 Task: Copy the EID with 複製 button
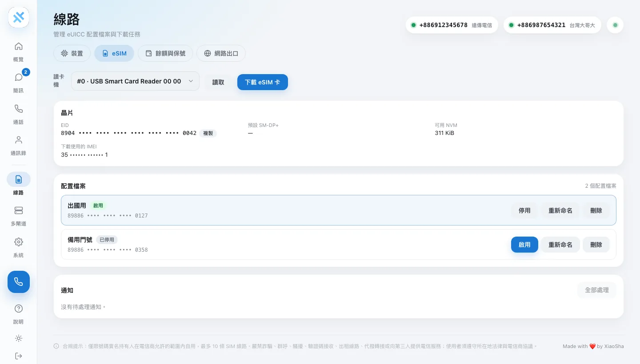tap(208, 133)
